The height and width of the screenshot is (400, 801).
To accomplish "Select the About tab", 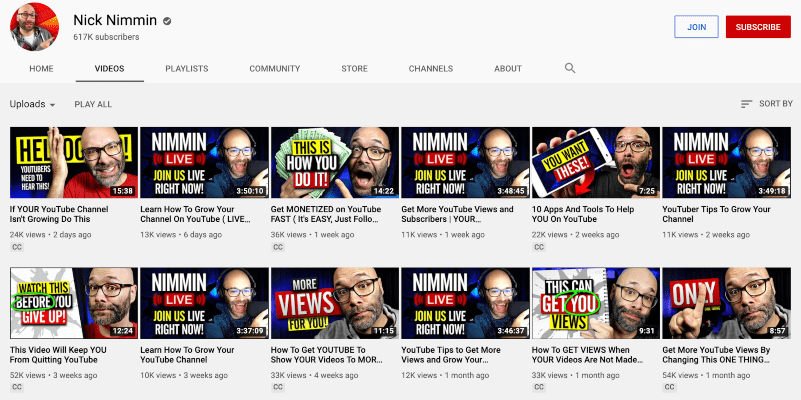I will 508,69.
